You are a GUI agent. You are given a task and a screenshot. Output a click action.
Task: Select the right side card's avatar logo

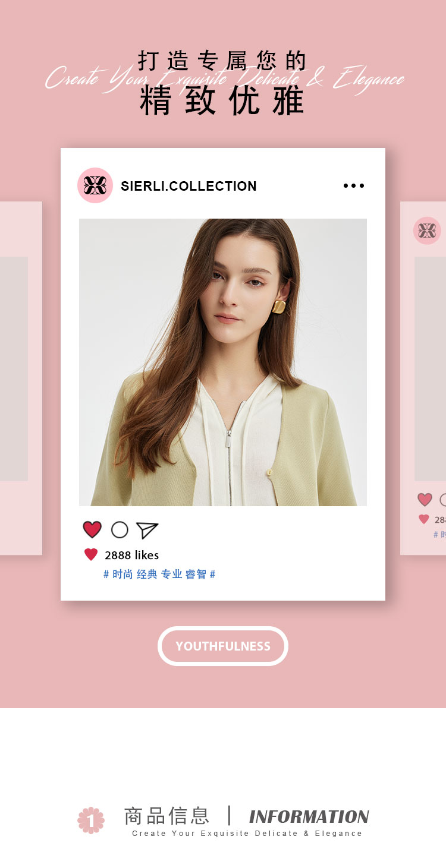tap(427, 231)
